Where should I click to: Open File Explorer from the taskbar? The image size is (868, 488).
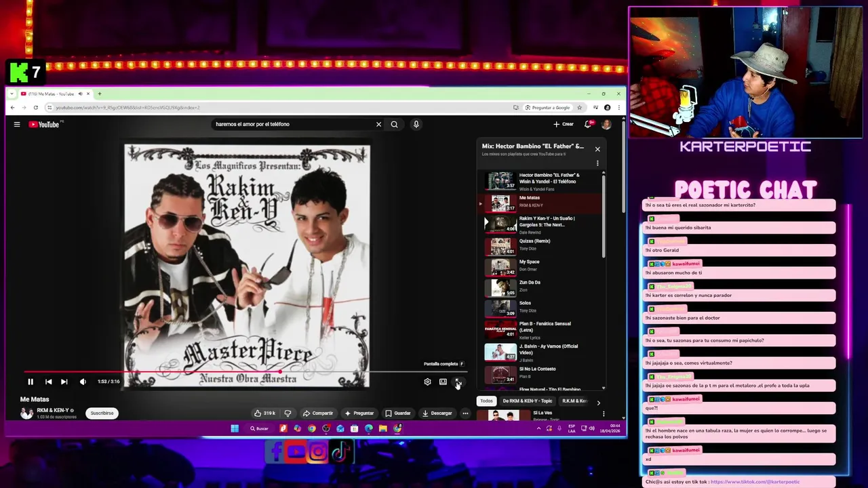pos(383,428)
